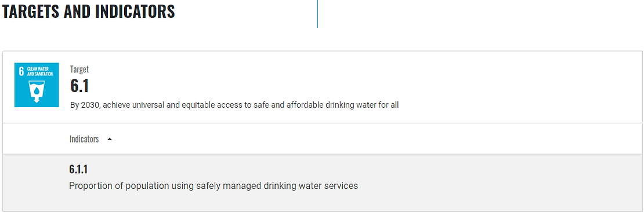Click the water glass pictogram on tile
This screenshot has width=644, height=212.
pyautogui.click(x=37, y=92)
